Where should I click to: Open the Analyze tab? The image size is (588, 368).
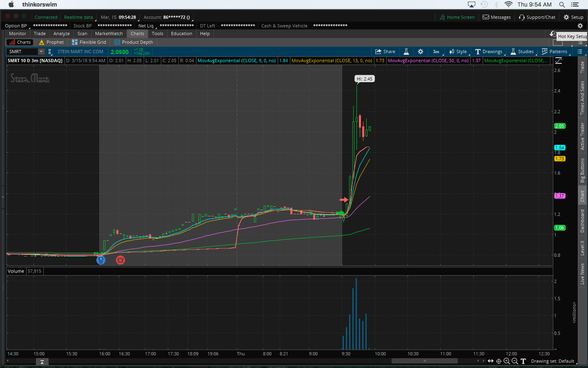pyautogui.click(x=61, y=34)
